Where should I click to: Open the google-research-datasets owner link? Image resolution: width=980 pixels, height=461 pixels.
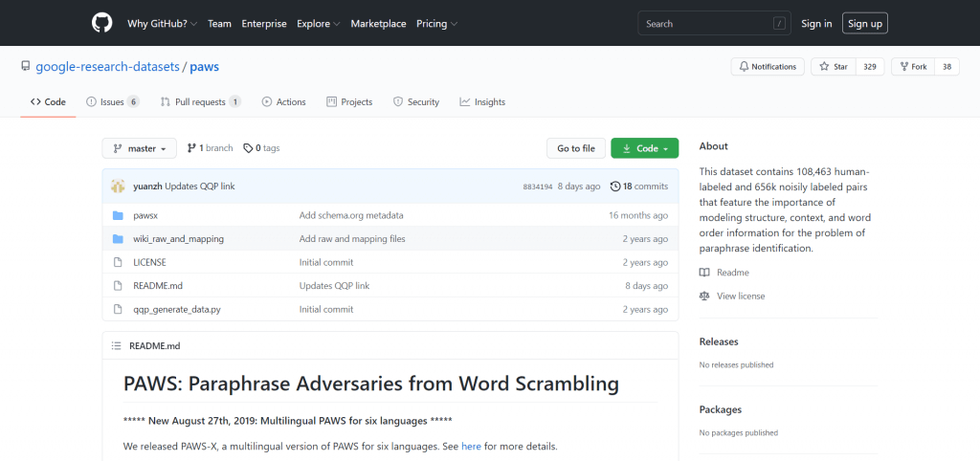coord(107,66)
